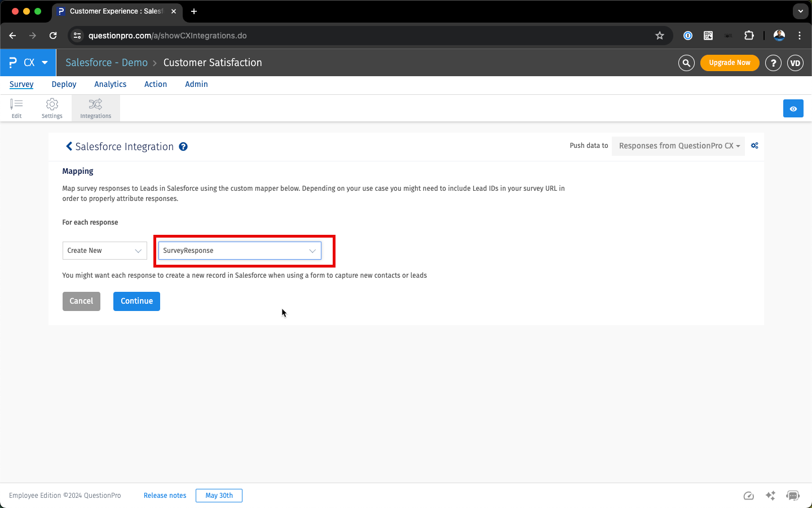Open the Chrome profile avatar
This screenshot has width=812, height=508.
(x=779, y=36)
